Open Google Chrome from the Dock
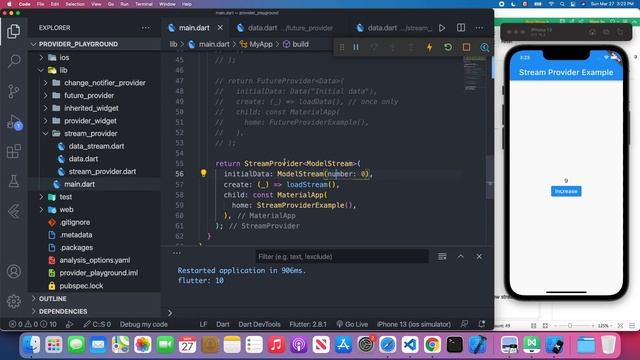 (432, 345)
